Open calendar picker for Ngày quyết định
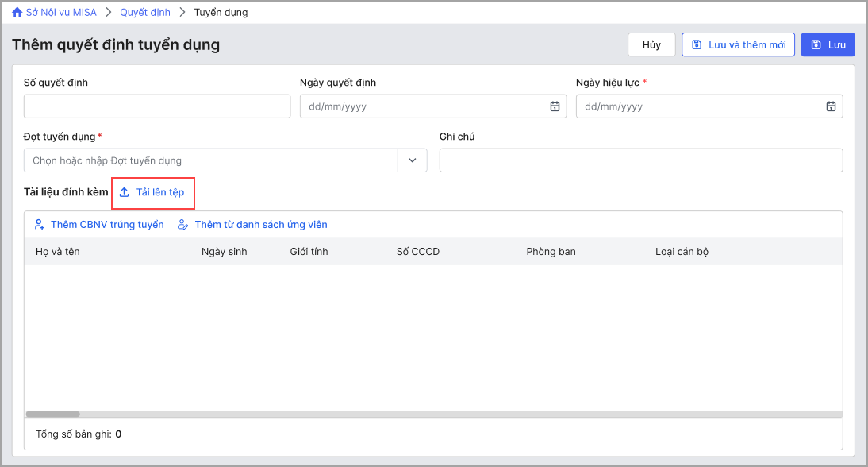This screenshot has width=868, height=467. coord(555,106)
